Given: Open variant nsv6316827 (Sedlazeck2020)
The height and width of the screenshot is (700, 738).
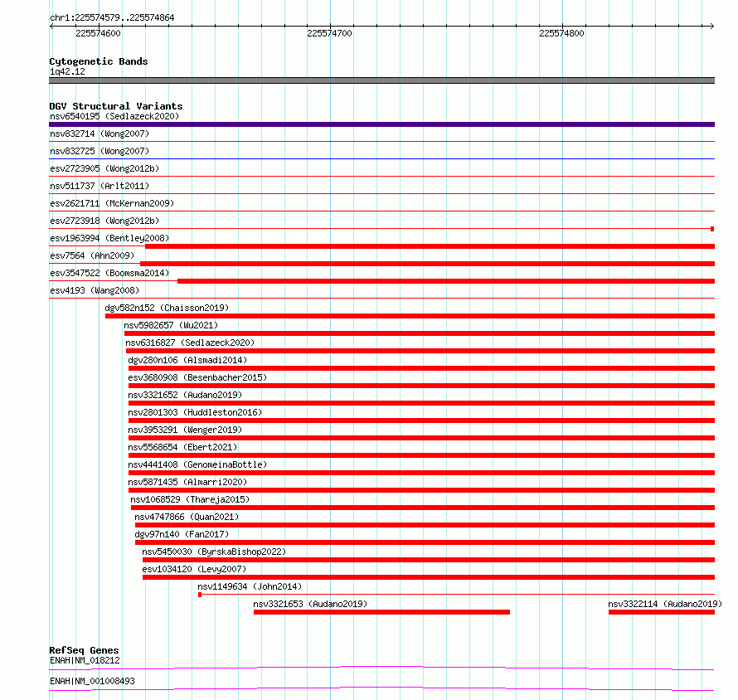Looking at the screenshot, I should (190, 343).
